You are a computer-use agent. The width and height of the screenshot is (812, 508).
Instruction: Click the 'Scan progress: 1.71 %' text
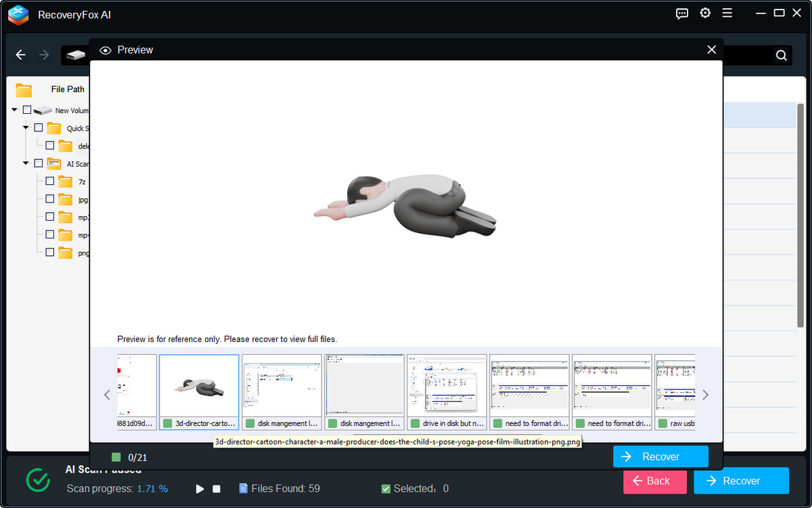pos(117,488)
